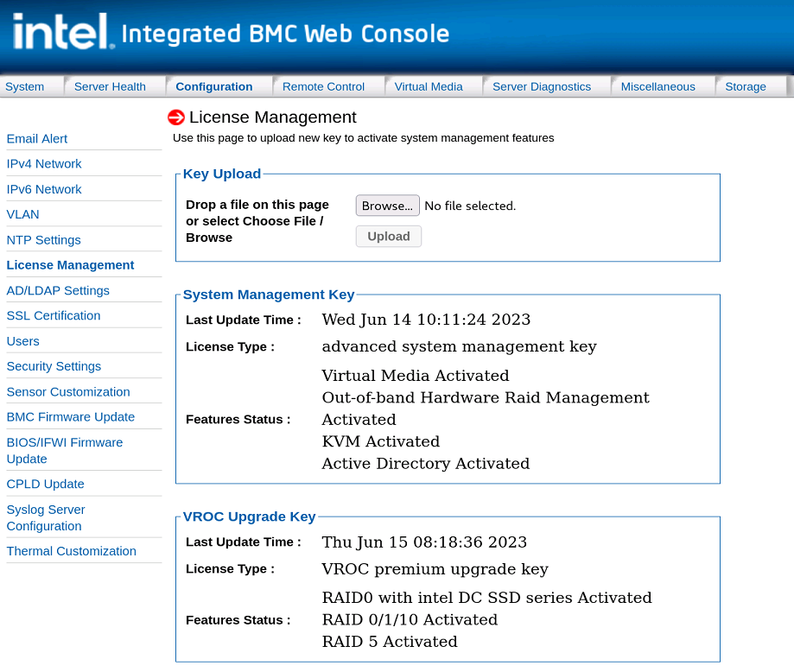Screen dimensions: 794x672
Task: Select the Virtual Media tab
Action: coord(429,86)
